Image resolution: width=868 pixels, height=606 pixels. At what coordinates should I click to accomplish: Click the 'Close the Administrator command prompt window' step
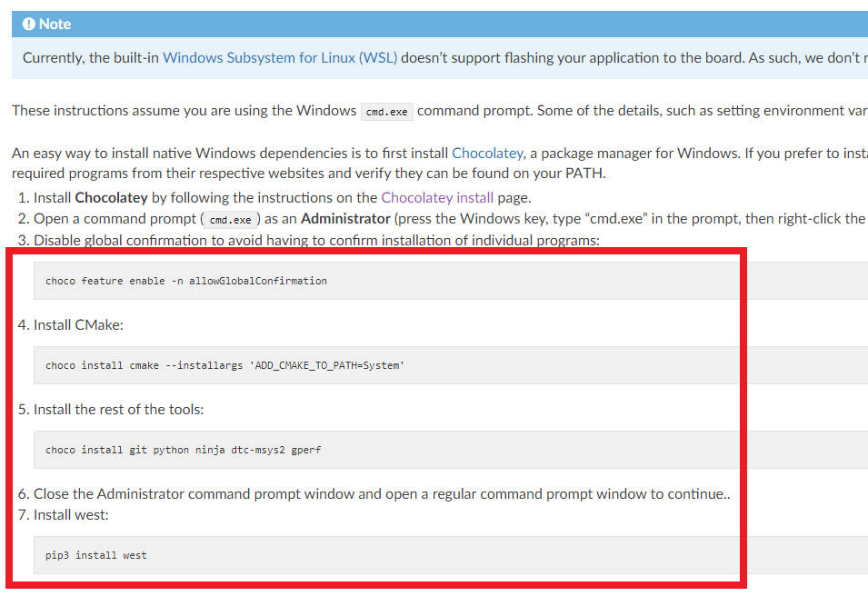point(382,493)
